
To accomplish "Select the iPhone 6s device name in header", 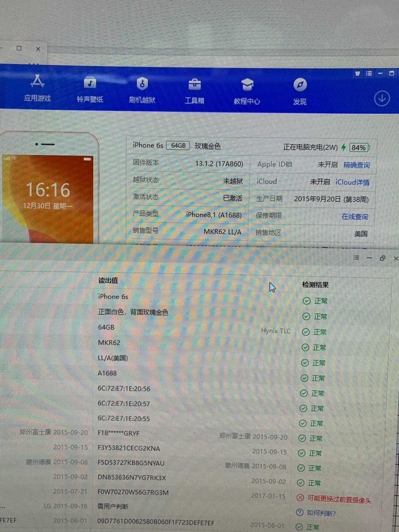I will coord(148,145).
